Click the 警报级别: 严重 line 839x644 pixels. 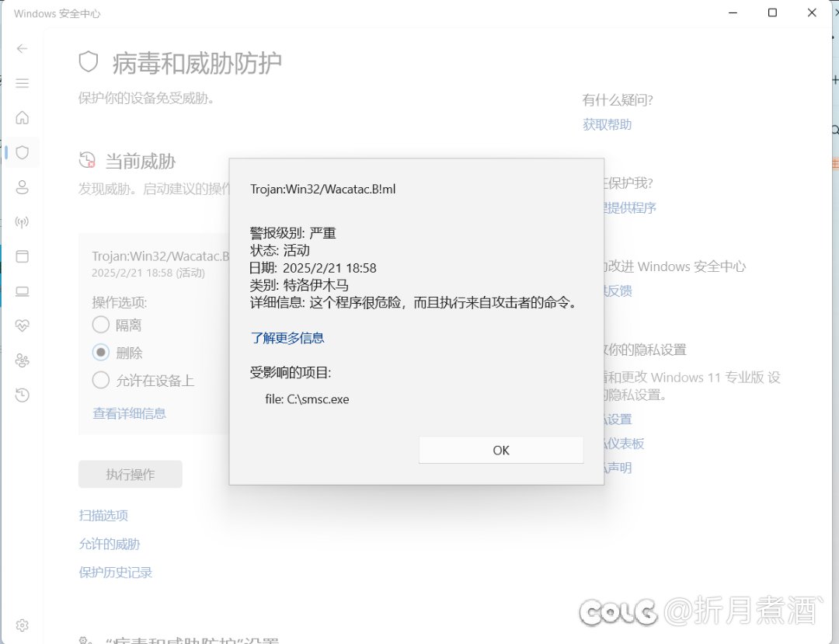pos(293,233)
